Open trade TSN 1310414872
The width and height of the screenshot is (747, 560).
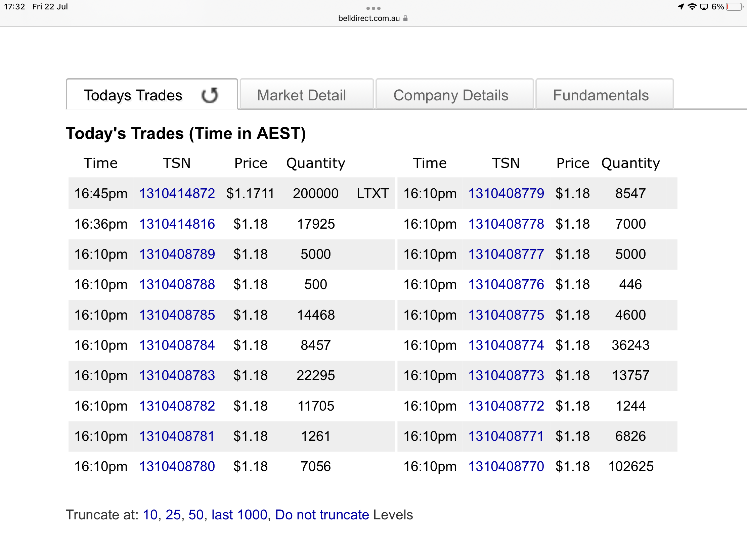(177, 193)
